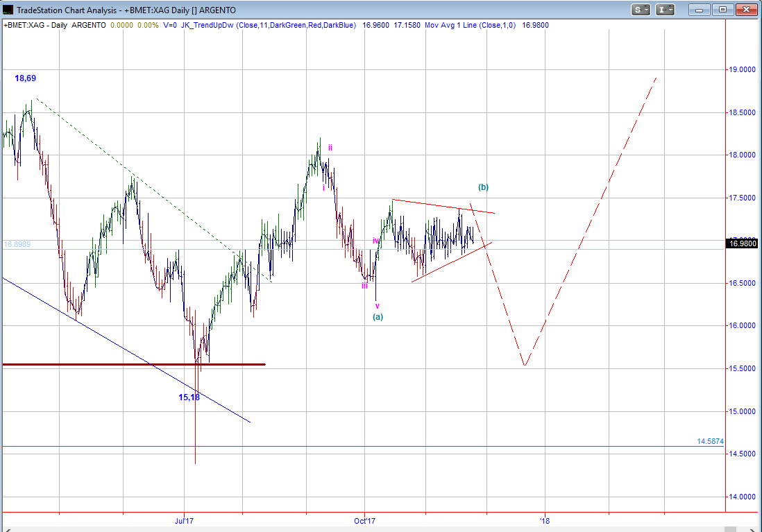
Task: Click the 17.5000 price axis label
Action: point(742,198)
